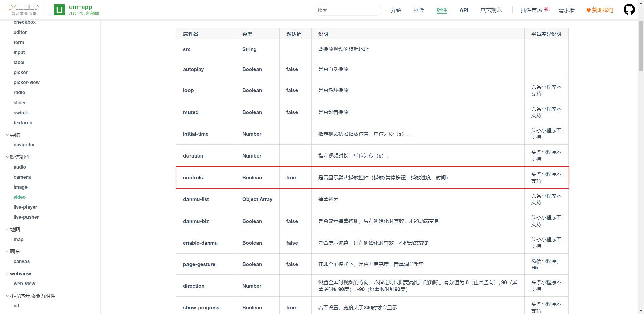This screenshot has height=314, width=644.
Task: Click the DCLOUD logo
Action: point(23,9)
